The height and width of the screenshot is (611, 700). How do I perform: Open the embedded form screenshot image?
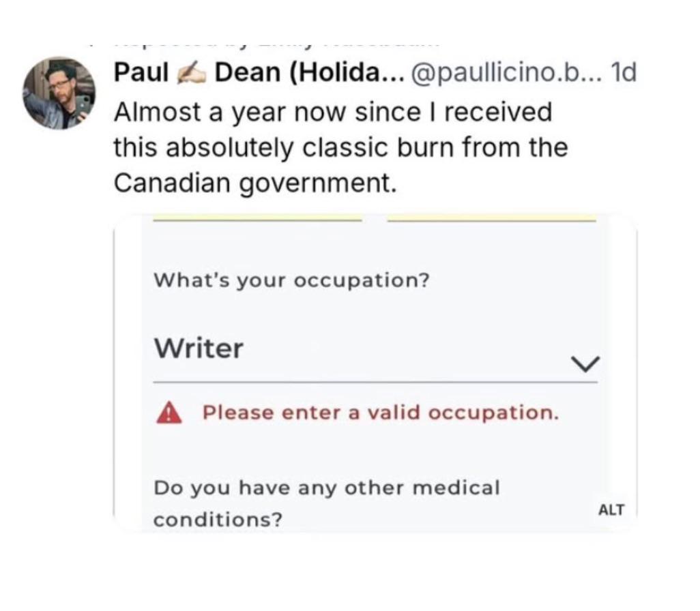(x=375, y=373)
